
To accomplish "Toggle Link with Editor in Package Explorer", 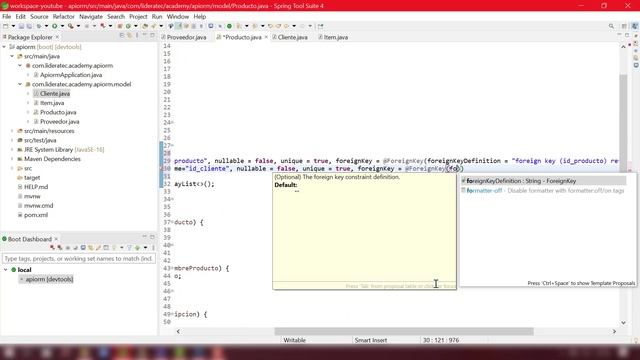I will (x=129, y=36).
